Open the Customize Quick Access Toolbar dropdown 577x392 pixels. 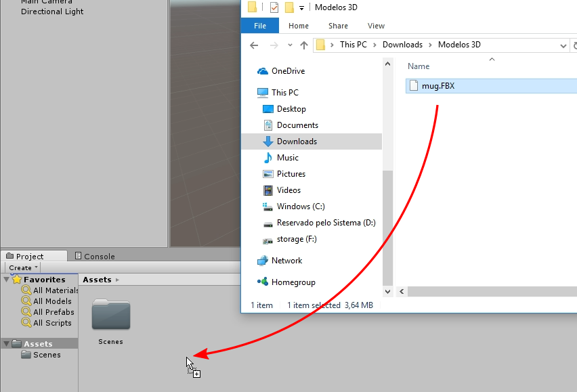(x=301, y=7)
